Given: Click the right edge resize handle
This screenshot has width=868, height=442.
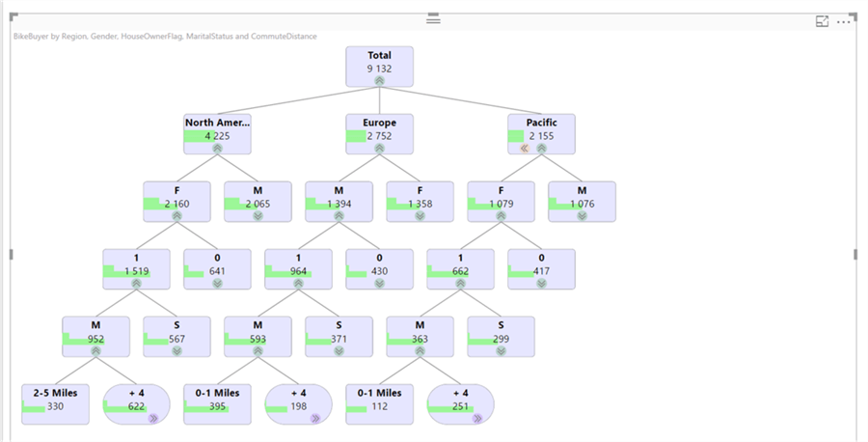Looking at the screenshot, I should [856, 254].
